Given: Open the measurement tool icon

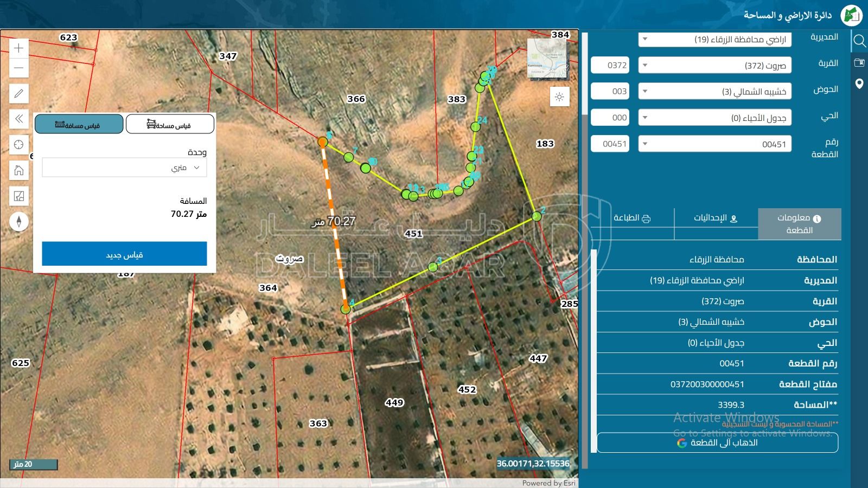Looking at the screenshot, I should click(18, 196).
